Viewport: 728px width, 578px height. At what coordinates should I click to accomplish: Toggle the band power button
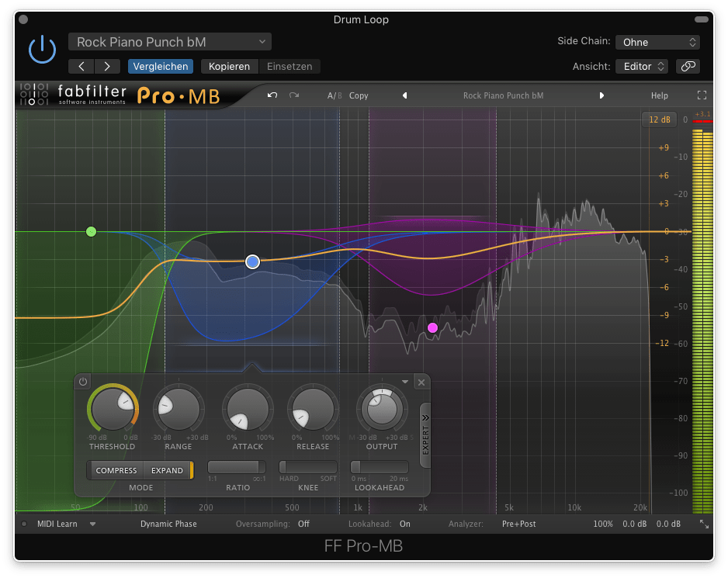coord(83,382)
